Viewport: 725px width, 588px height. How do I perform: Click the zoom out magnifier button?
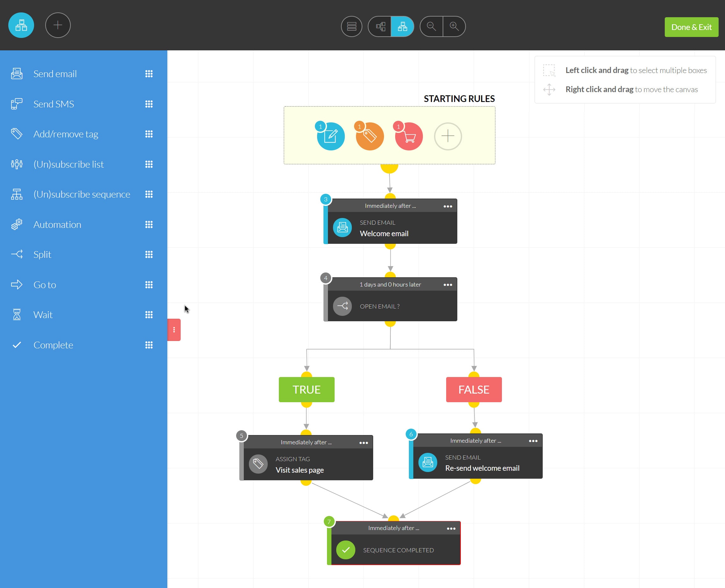[432, 26]
